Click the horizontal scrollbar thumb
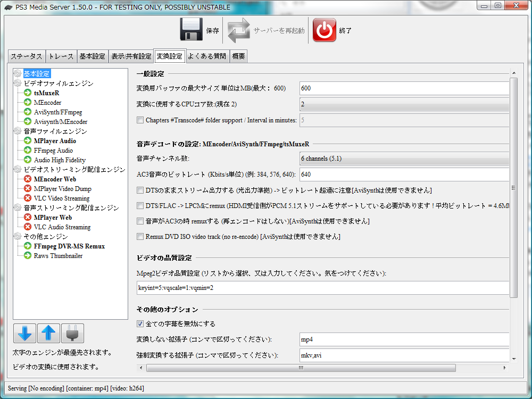This screenshot has width=532, height=399. point(301,368)
